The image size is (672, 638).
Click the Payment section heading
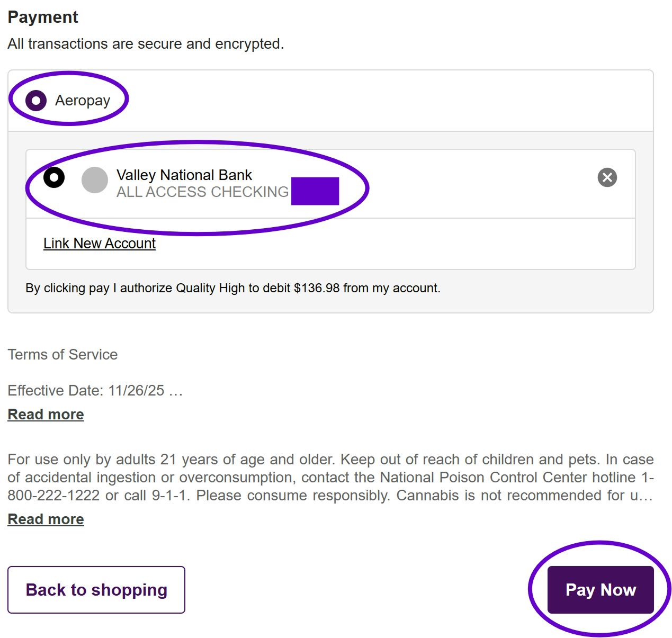(x=43, y=17)
